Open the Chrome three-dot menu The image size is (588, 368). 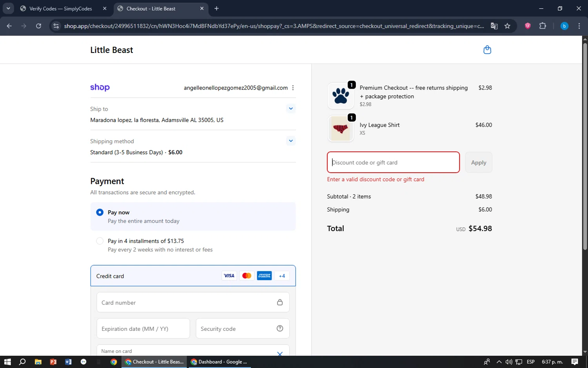click(579, 26)
